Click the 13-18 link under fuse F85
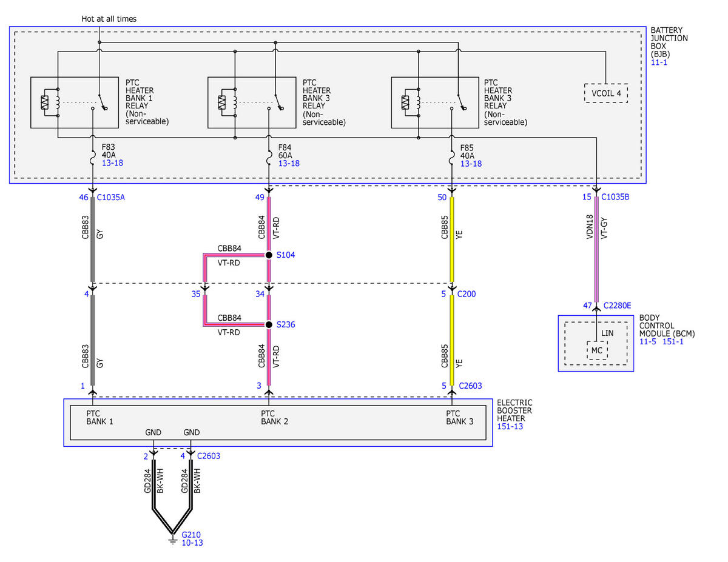This screenshot has width=728, height=562. click(x=471, y=164)
